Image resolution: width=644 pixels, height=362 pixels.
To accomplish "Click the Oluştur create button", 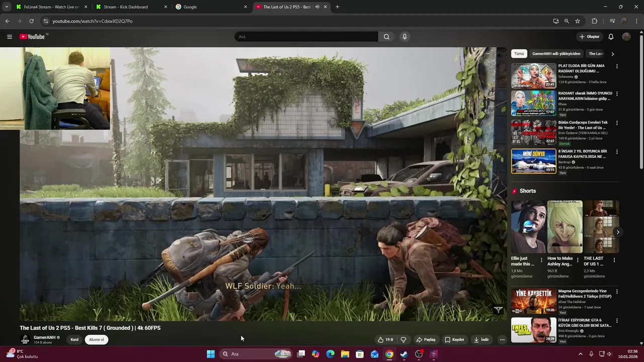I will click(589, 37).
